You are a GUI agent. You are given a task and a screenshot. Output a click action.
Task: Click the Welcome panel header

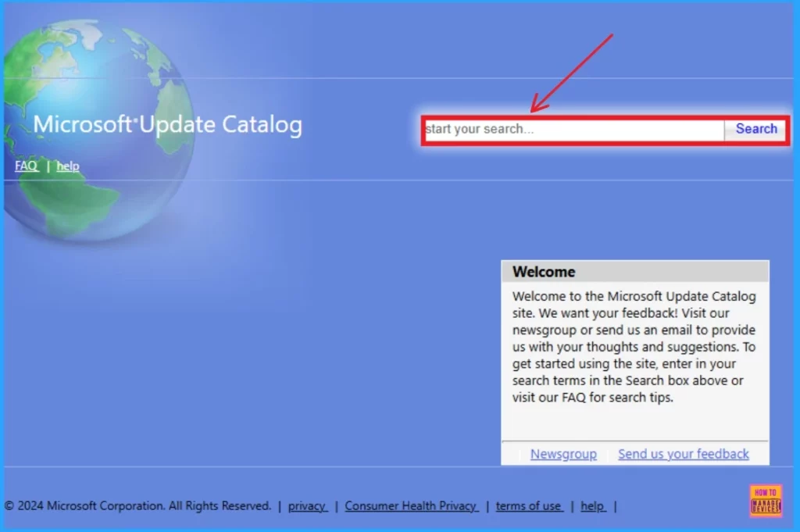pos(634,272)
